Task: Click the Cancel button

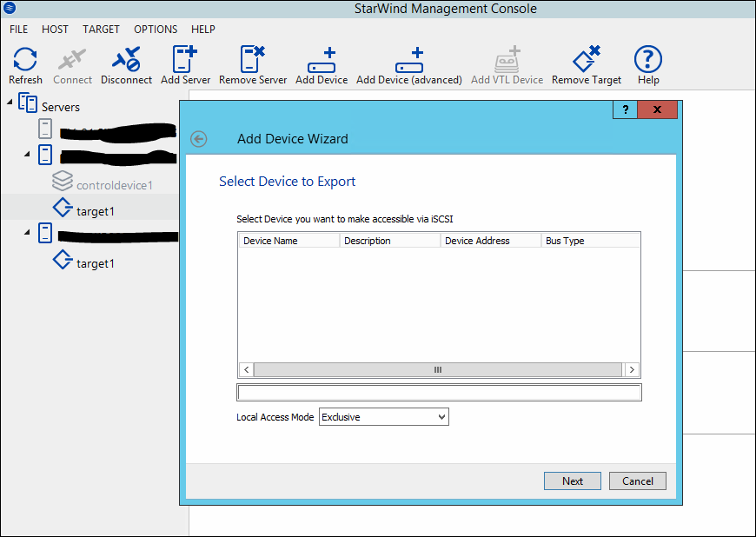Action: pos(638,481)
